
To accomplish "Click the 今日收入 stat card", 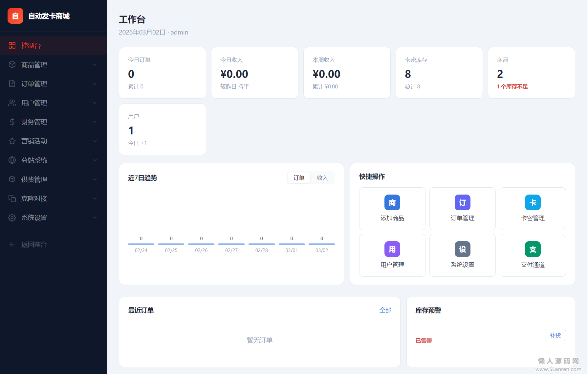I will pos(255,73).
